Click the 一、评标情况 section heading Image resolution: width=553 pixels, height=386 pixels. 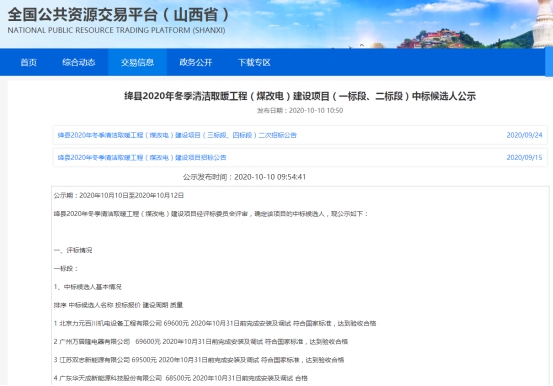click(x=73, y=250)
